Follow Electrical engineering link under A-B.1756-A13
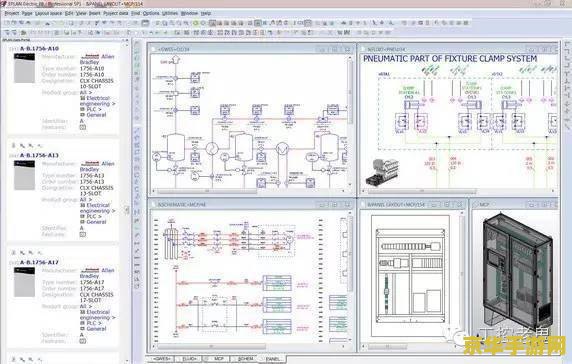This screenshot has height=364, width=572. click(97, 208)
